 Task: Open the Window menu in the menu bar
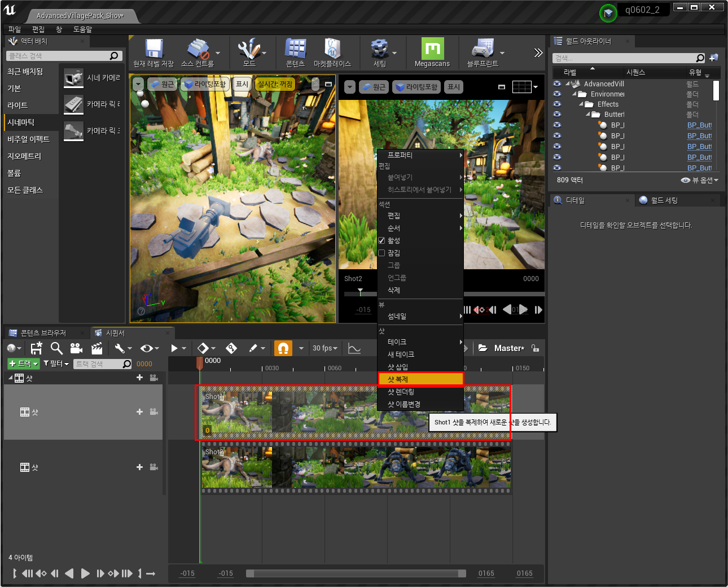59,29
